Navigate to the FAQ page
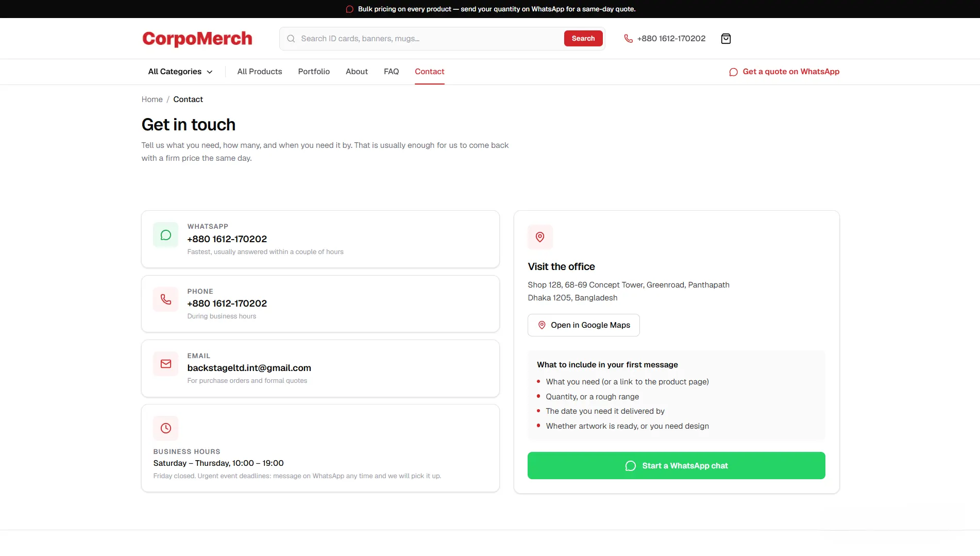Screen dimensions: 980x556 [x=391, y=72]
